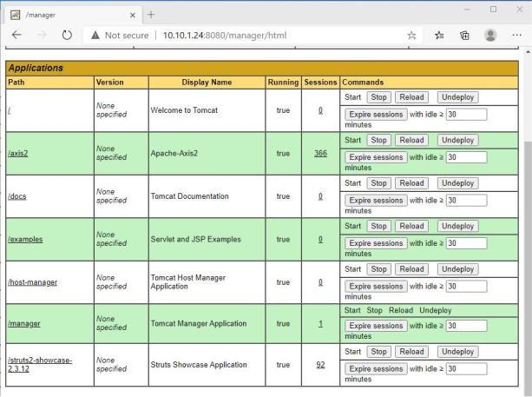The width and height of the screenshot is (532, 397).
Task: Stop the Tomcat Documentation application
Action: pyautogui.click(x=378, y=183)
